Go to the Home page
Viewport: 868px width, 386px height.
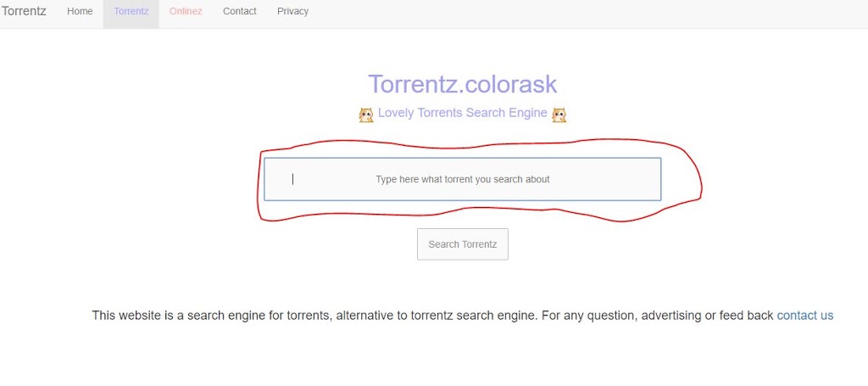point(80,11)
